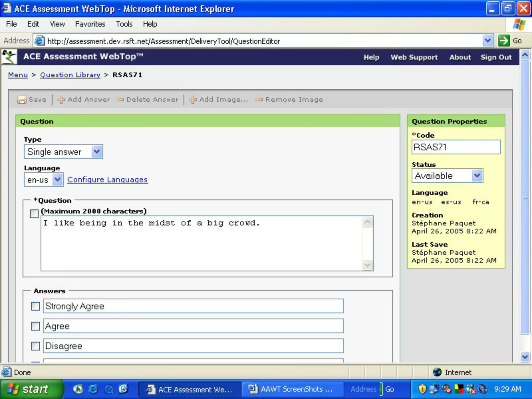Open the Edit menu

tap(33, 24)
